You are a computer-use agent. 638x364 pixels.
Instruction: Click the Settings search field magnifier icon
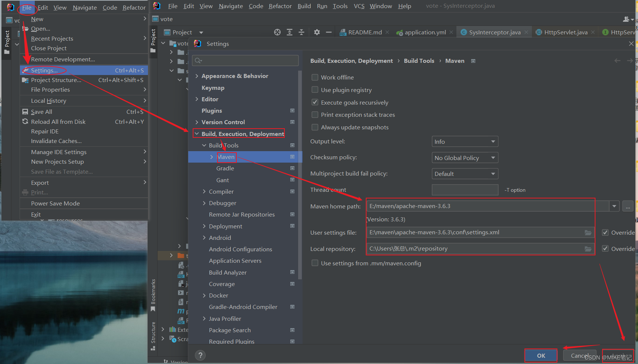pos(198,61)
